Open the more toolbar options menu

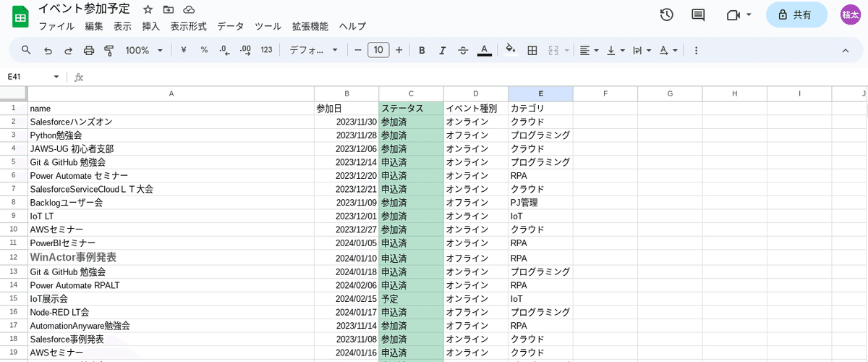pyautogui.click(x=696, y=50)
